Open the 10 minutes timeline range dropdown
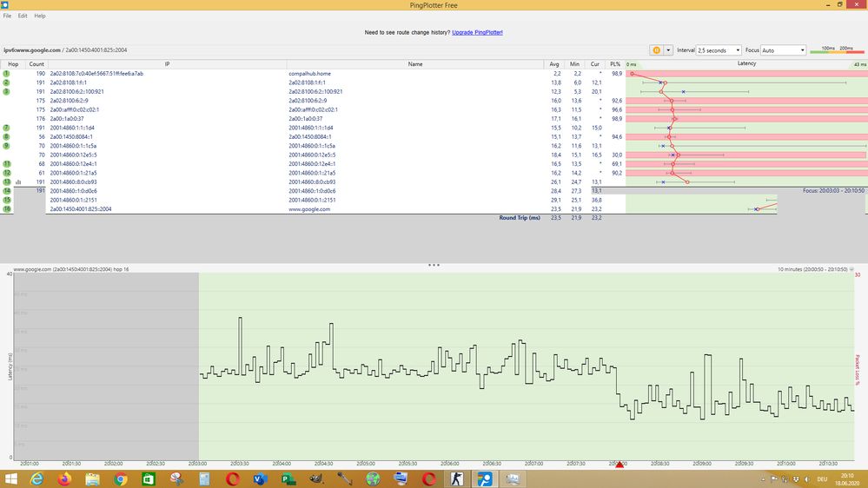Screen dimensions: 868x488 [x=851, y=269]
